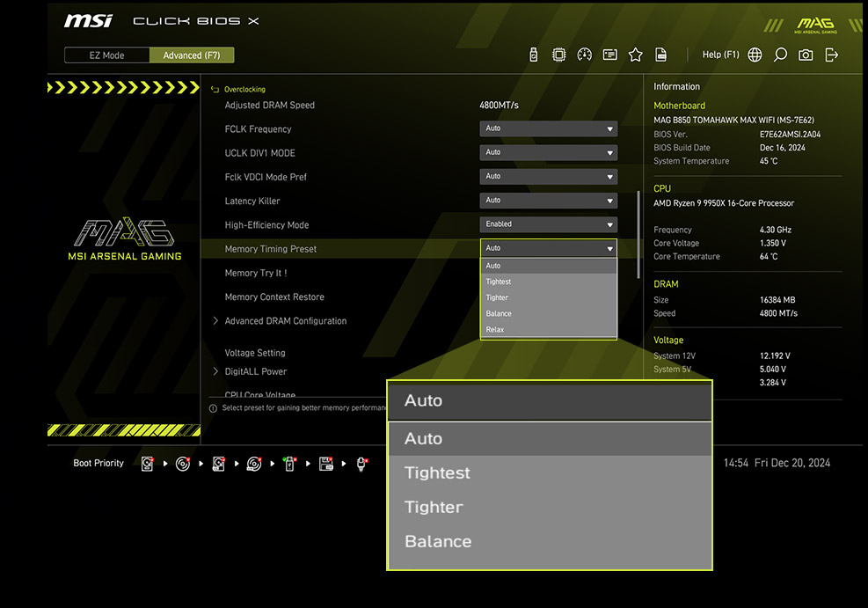The width and height of the screenshot is (868, 608).
Task: Open the M-Flash USB update tool icon
Action: pos(534,54)
